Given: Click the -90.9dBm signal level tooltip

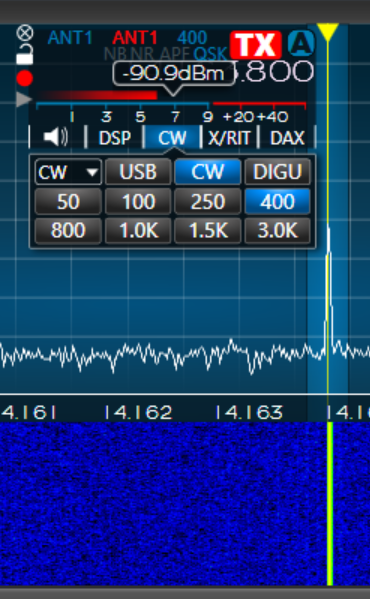Looking at the screenshot, I should click(x=174, y=74).
